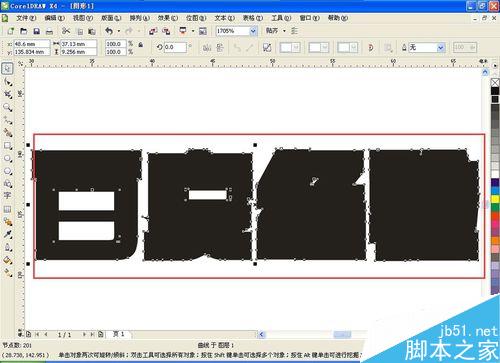Click vertical scrollbar up arrow
Viewport: 500px width, 363px height.
point(485,72)
